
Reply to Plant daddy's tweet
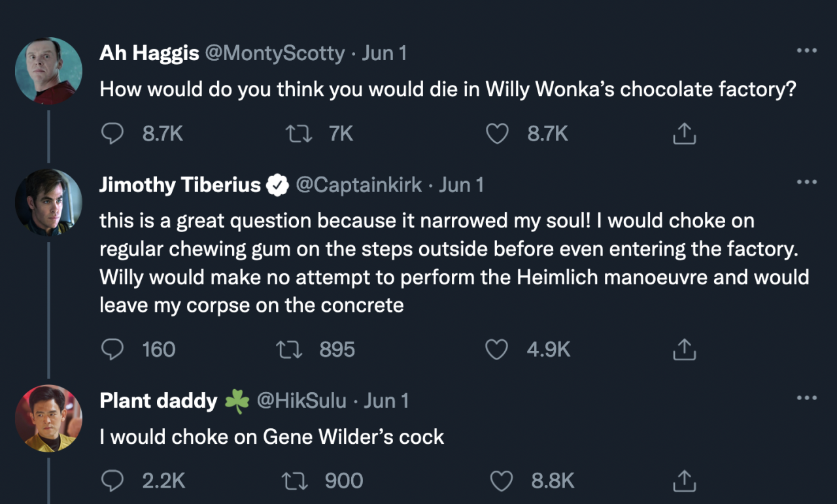click(113, 481)
